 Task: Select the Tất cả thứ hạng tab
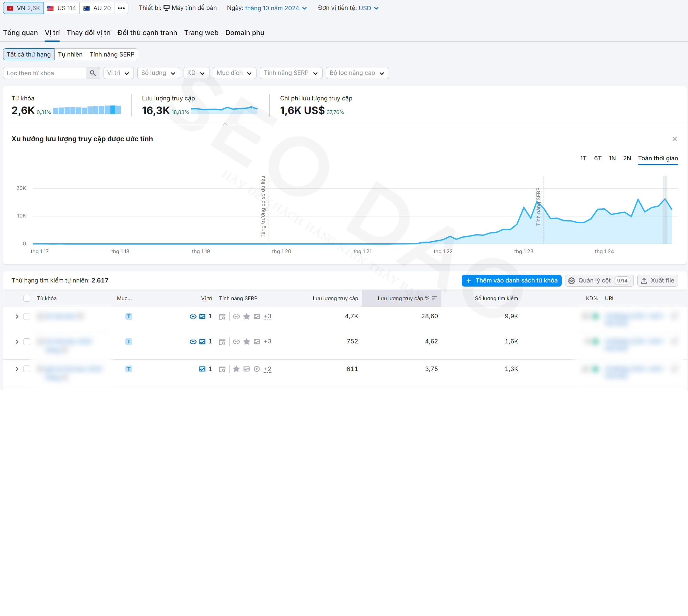point(29,54)
